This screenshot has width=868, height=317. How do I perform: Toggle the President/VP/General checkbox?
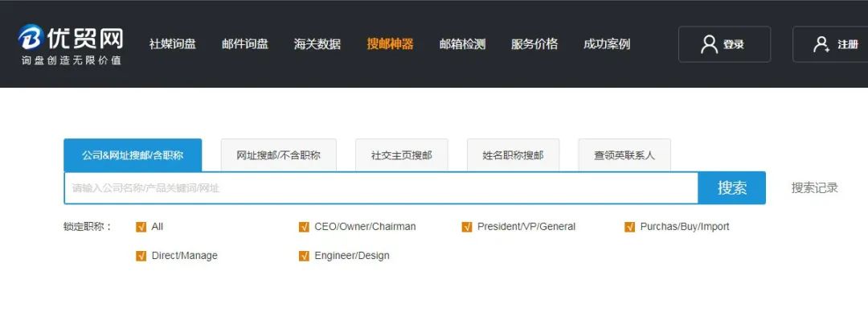pyautogui.click(x=467, y=227)
